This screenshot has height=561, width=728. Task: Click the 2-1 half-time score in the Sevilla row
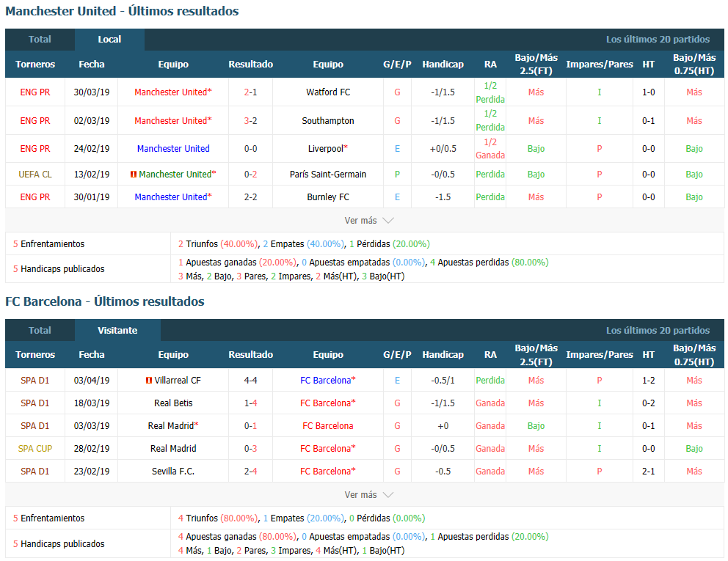(x=649, y=472)
